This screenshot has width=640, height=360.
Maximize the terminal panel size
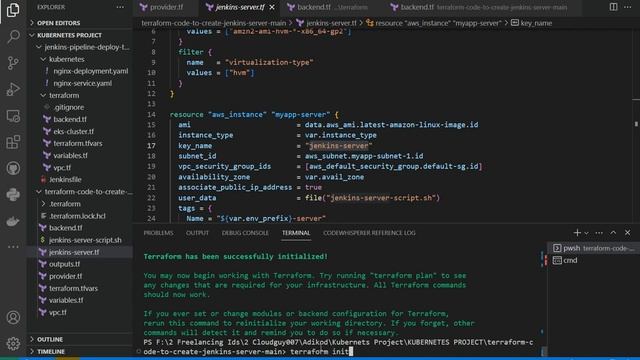613,233
